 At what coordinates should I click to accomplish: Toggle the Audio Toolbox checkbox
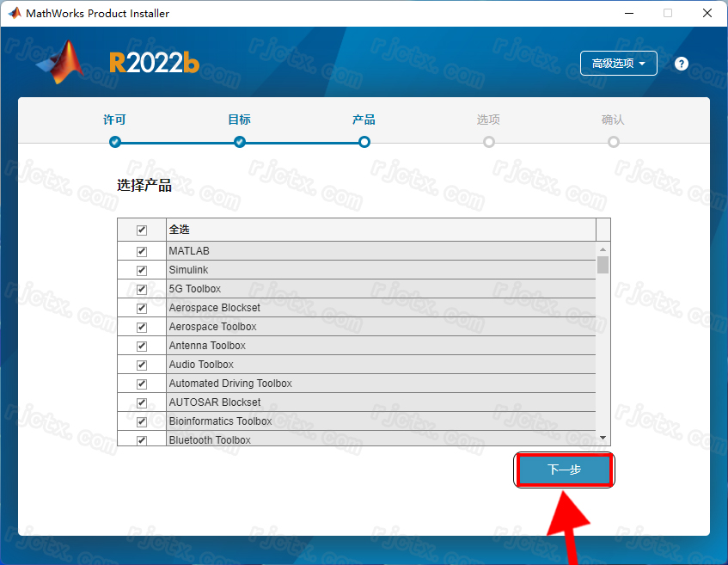pos(142,365)
